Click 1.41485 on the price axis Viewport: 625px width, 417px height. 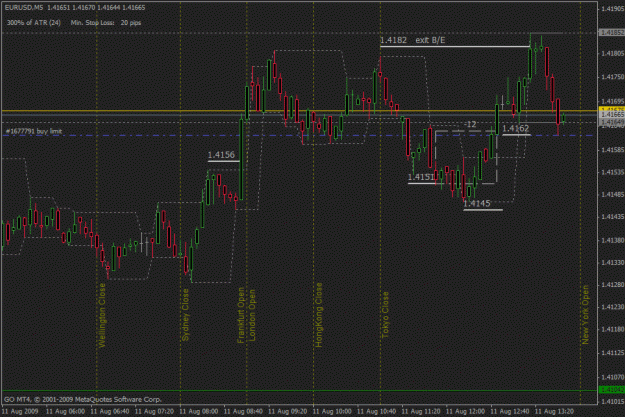pos(613,194)
